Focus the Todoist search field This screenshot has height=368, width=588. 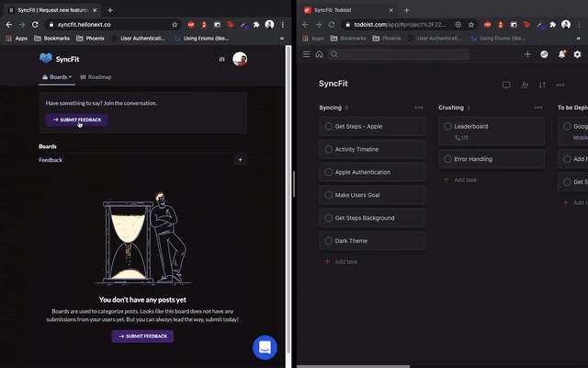[399, 54]
